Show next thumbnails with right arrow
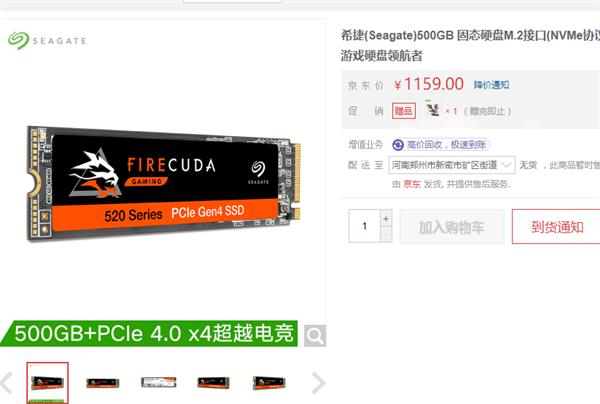The width and height of the screenshot is (600, 404). point(318,383)
